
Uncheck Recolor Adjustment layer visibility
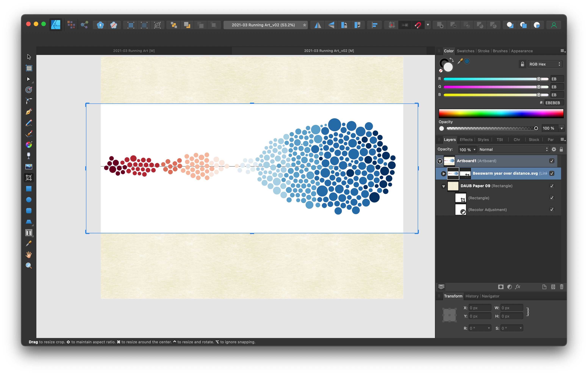552,209
